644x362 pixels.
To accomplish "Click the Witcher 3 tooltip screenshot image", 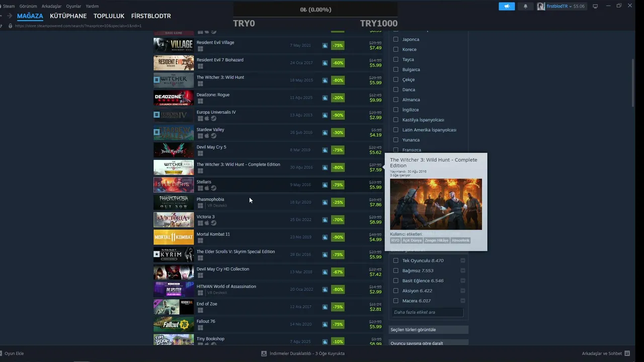I will (436, 204).
